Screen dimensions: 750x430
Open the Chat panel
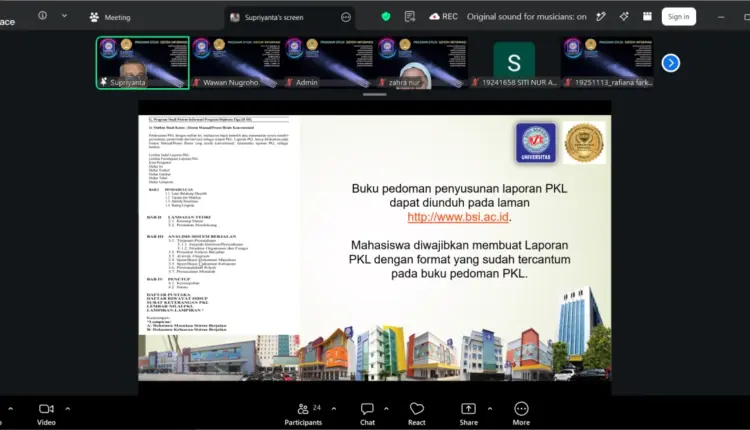click(367, 414)
